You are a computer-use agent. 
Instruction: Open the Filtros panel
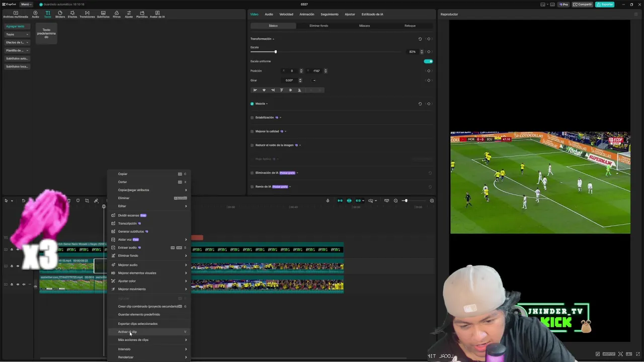pos(117,14)
